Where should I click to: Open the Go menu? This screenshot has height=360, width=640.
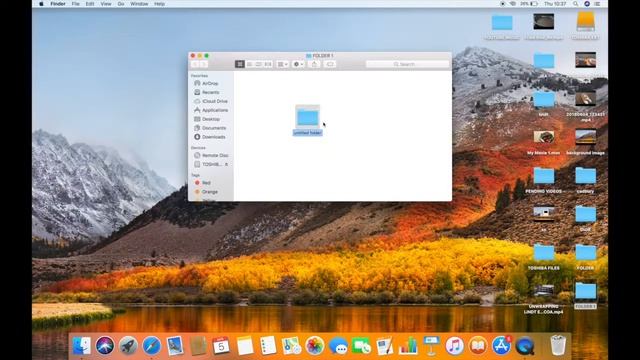(x=121, y=4)
